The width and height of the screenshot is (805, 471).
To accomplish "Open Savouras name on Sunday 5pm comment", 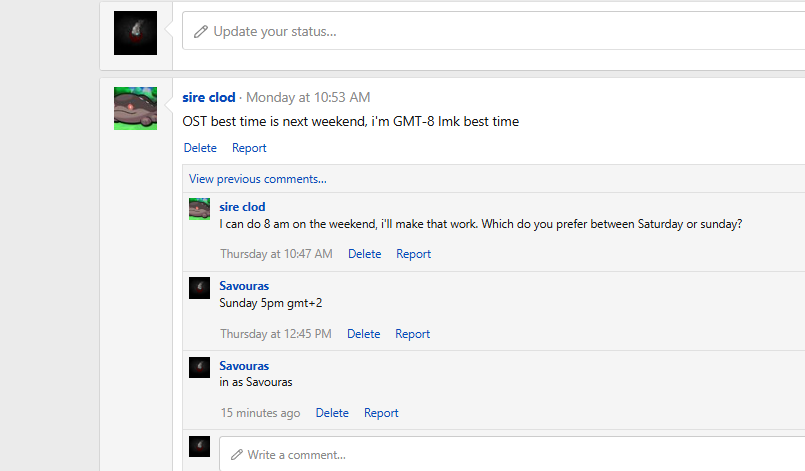I will pos(244,286).
